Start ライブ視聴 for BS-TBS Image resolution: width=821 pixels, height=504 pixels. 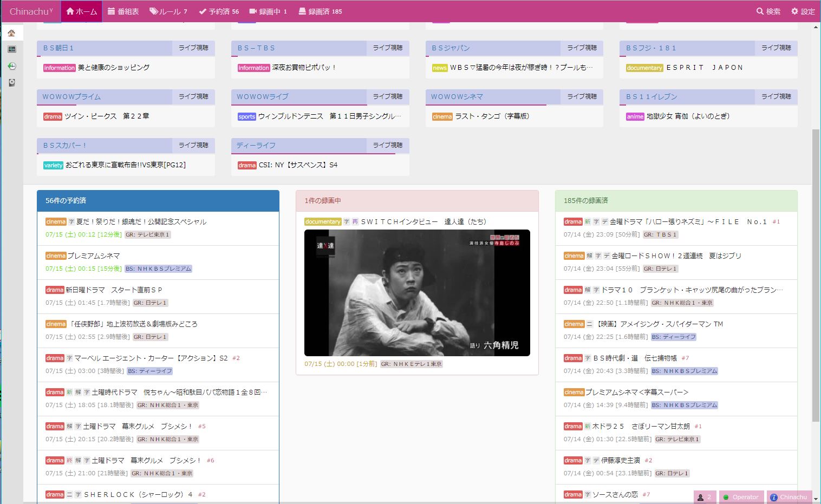tap(388, 48)
